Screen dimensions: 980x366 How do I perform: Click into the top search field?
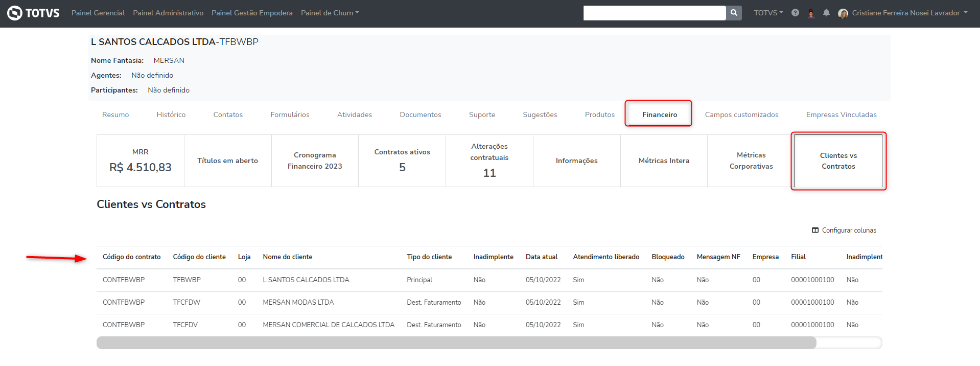coord(655,13)
